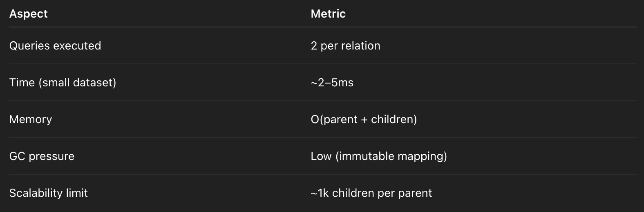Click the word pressure in GC row
Image resolution: width=644 pixels, height=212 pixels.
coord(51,156)
